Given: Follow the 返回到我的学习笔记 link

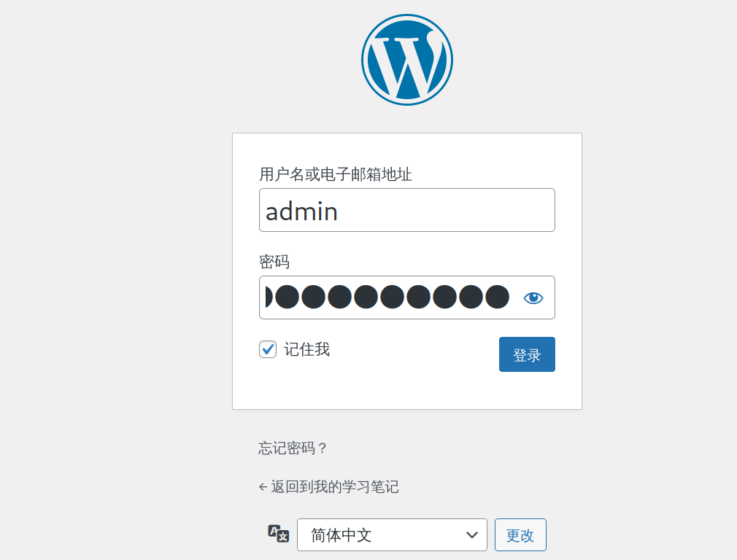Looking at the screenshot, I should click(x=334, y=487).
